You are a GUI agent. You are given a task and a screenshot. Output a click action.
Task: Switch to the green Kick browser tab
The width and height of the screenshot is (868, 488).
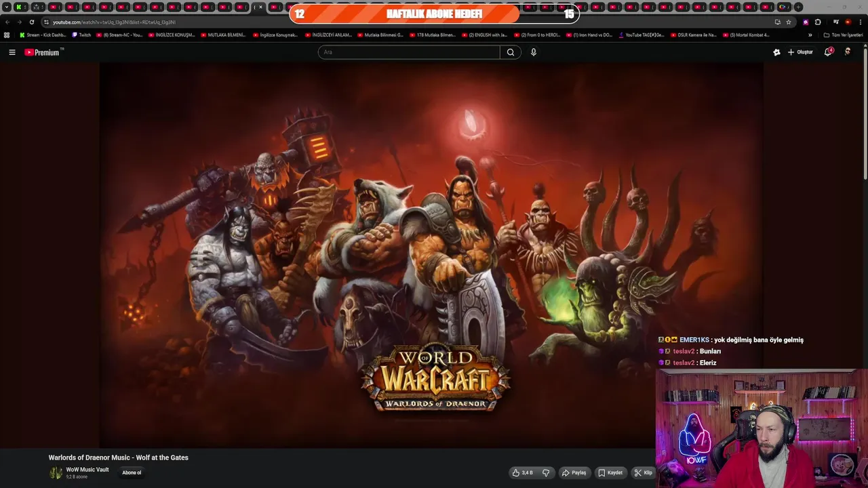point(21,7)
